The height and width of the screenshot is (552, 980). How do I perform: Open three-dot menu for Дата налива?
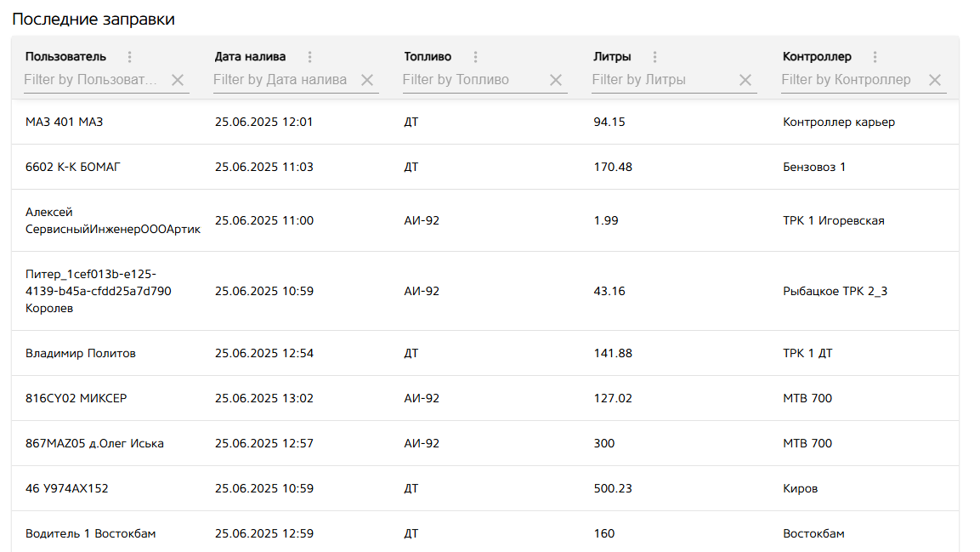point(309,57)
